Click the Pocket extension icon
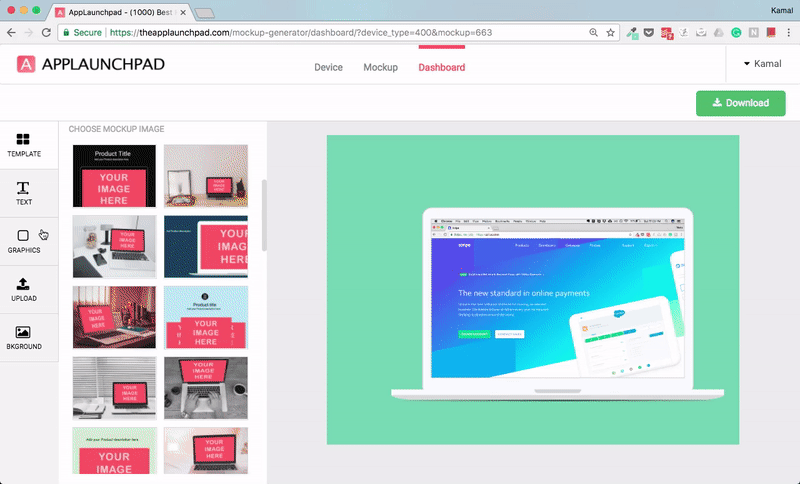 point(650,32)
